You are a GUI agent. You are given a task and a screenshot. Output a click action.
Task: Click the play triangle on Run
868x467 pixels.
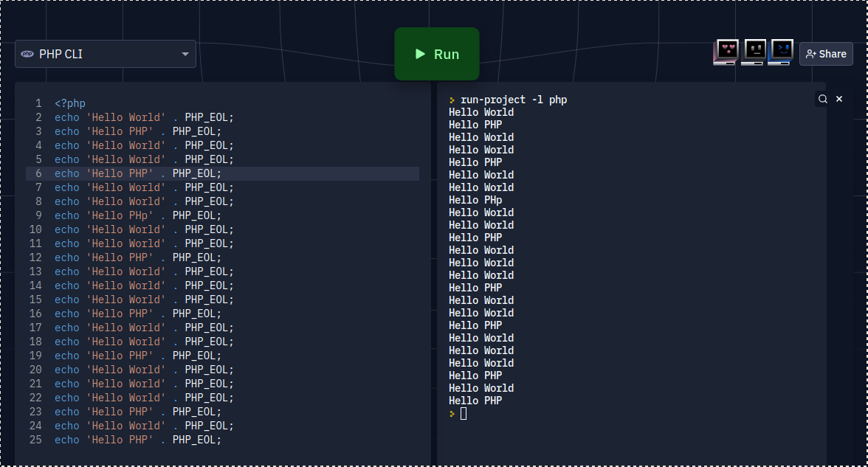click(x=420, y=54)
